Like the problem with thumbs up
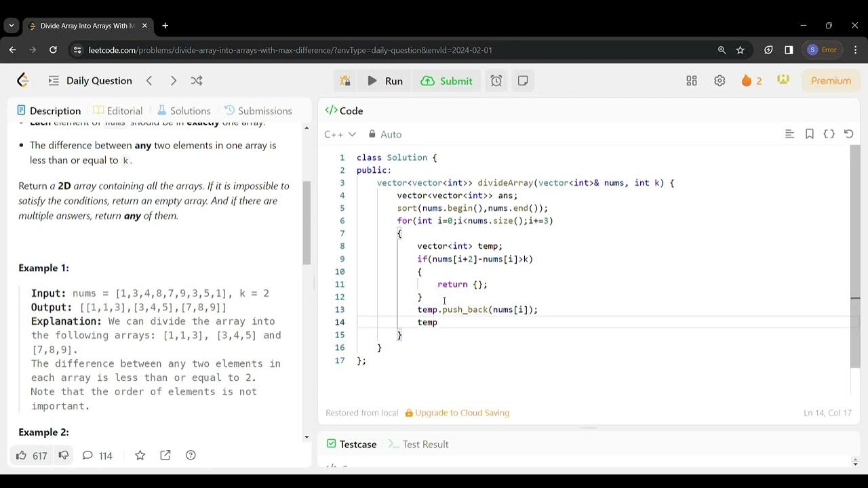868x488 pixels. coord(31,455)
